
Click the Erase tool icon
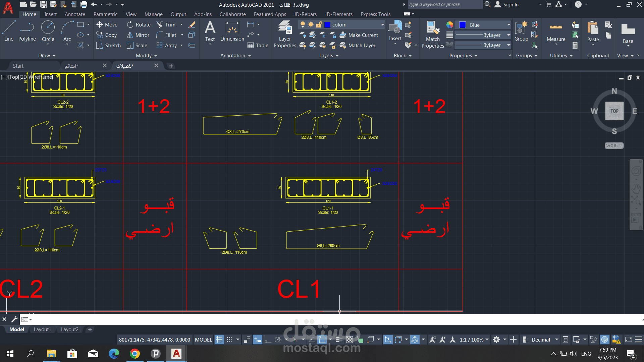click(x=192, y=24)
